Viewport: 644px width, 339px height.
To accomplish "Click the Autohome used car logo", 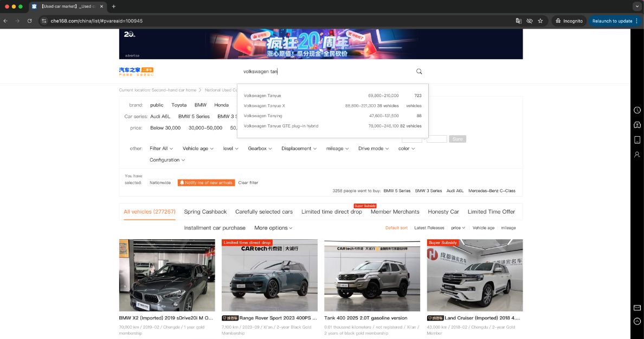I will (137, 72).
